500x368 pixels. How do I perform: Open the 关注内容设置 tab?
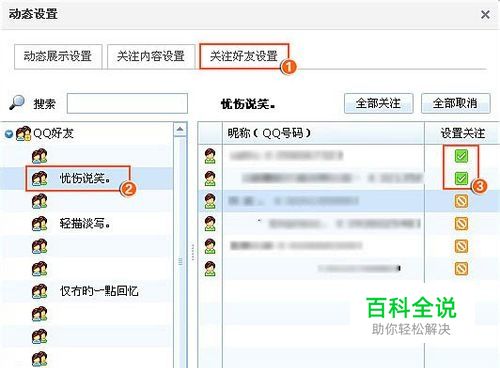click(x=151, y=56)
